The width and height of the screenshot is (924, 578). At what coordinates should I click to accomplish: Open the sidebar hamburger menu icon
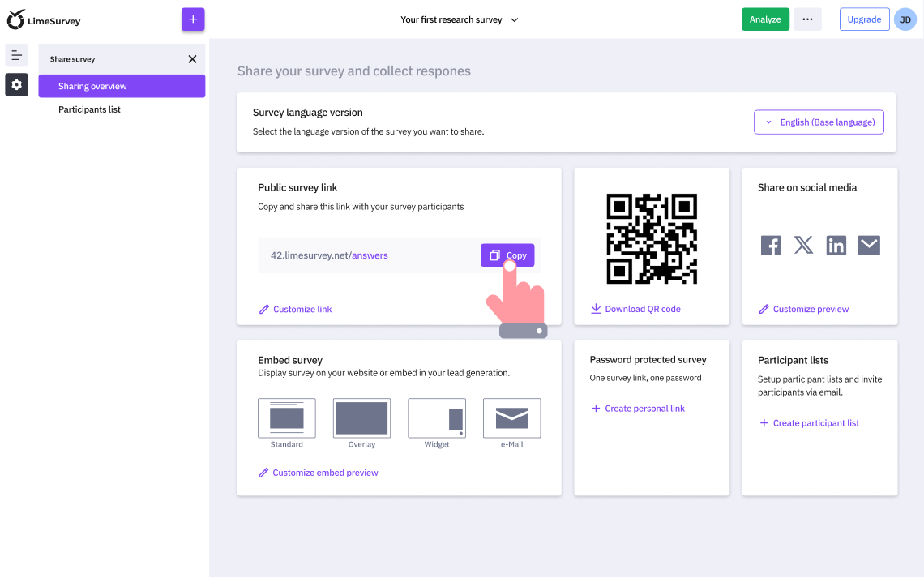pyautogui.click(x=16, y=55)
